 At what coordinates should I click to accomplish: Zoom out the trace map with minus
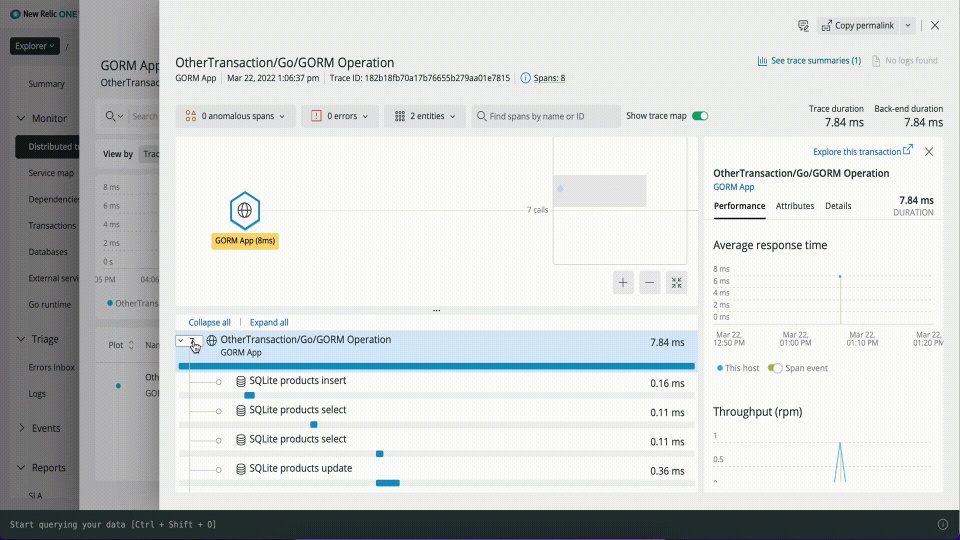click(x=650, y=282)
